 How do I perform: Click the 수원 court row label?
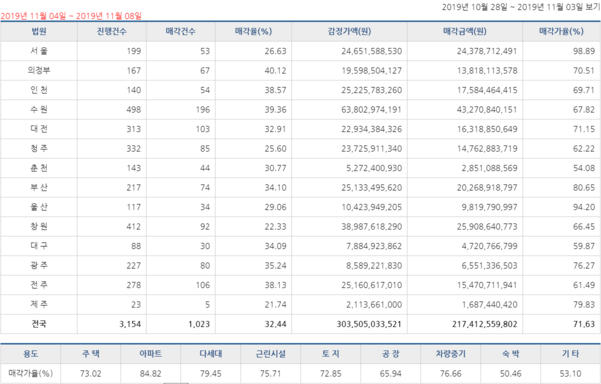coord(39,110)
